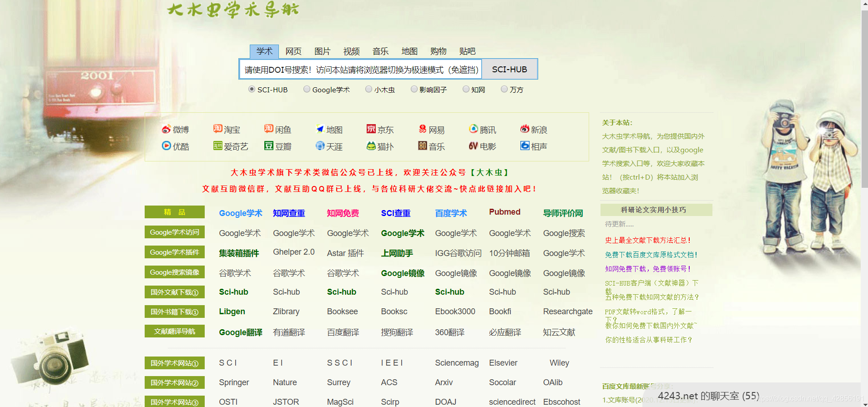Click the Xiangsheng (相声) icon
The image size is (868, 407).
click(x=525, y=146)
